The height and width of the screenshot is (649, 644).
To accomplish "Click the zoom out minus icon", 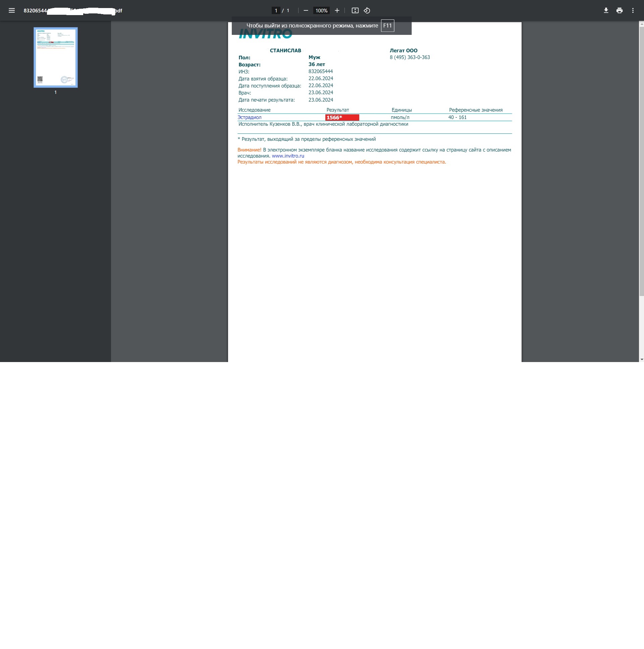I will [x=306, y=10].
